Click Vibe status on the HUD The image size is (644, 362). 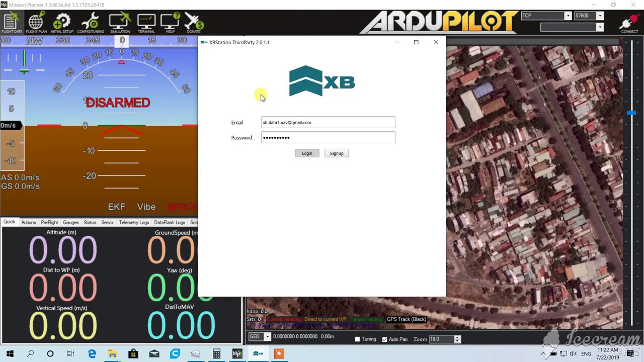[146, 207]
